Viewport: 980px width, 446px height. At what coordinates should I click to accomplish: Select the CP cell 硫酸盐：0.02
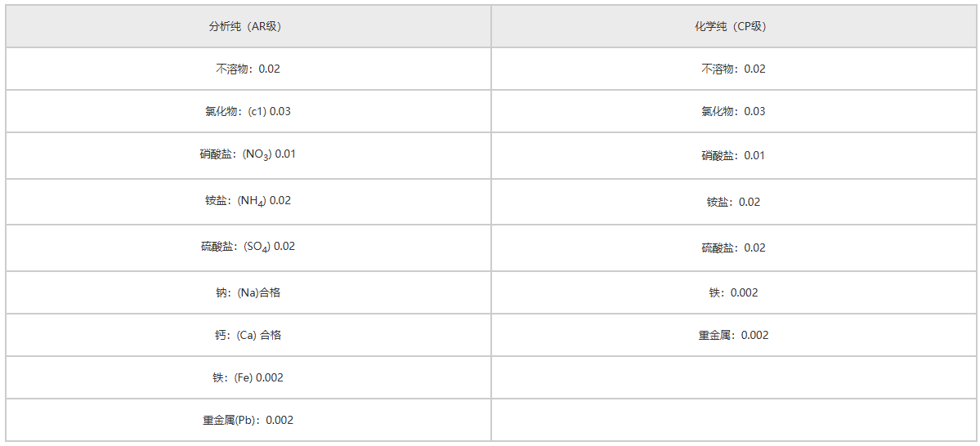coord(734,248)
